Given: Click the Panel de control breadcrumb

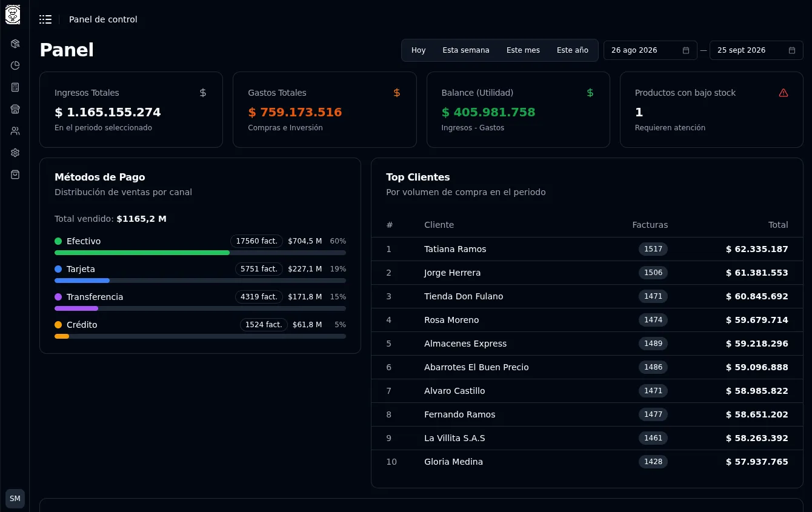Looking at the screenshot, I should [x=103, y=19].
